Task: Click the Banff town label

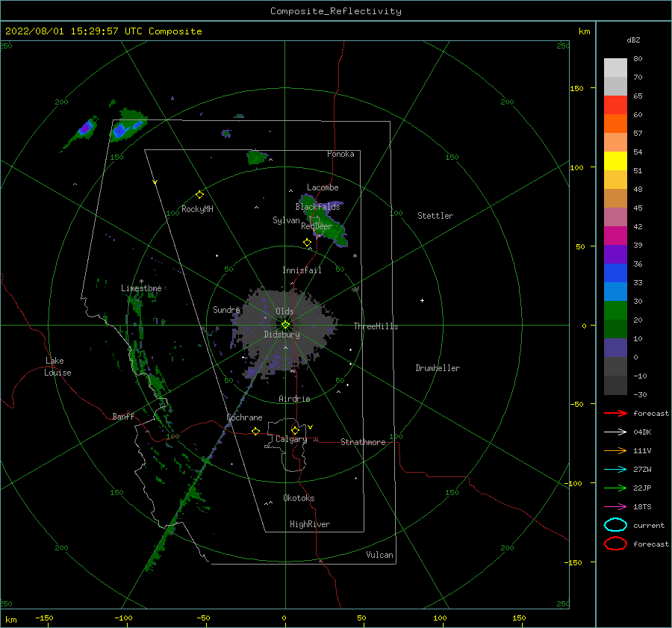Action: pyautogui.click(x=123, y=416)
